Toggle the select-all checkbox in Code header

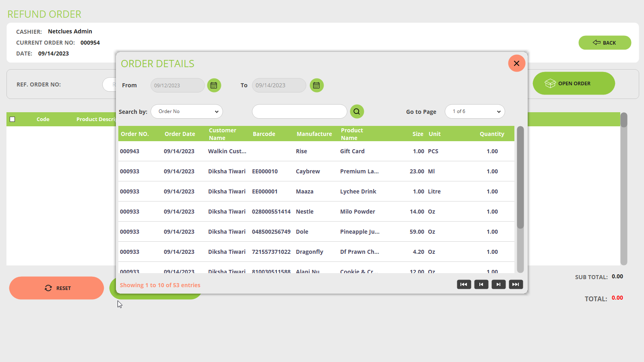tap(12, 119)
